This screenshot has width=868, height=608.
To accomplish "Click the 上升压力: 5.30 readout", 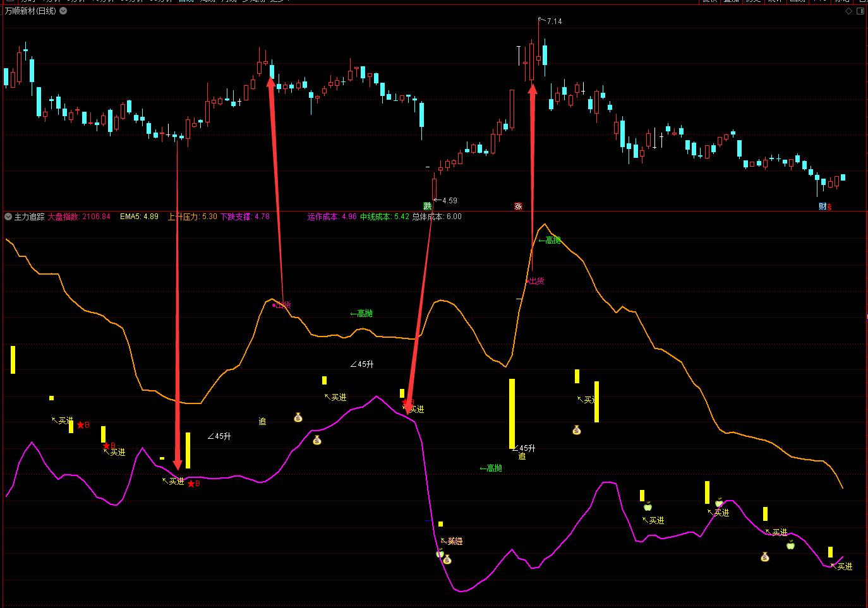I will 192,217.
